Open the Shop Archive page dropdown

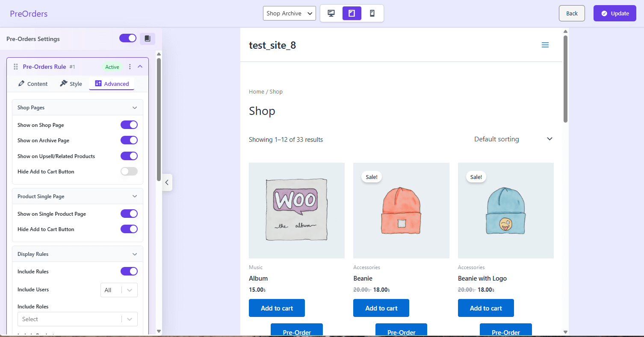coord(289,13)
